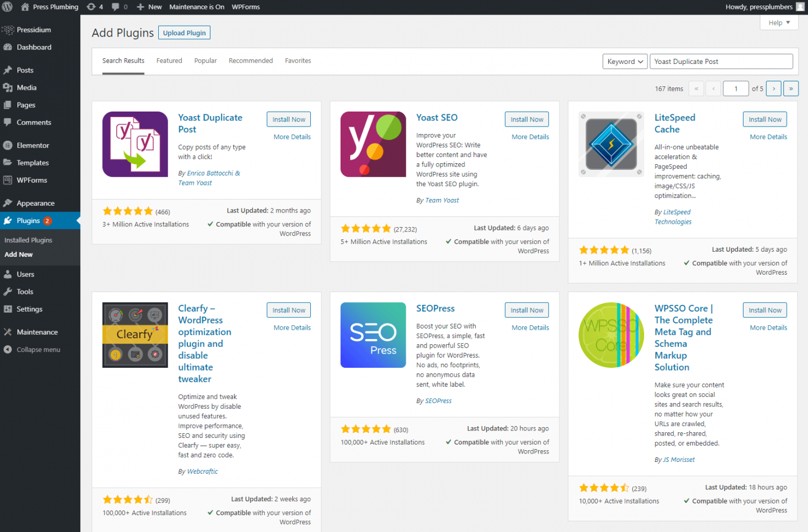Click Maintenance is On in admin bar
The height and width of the screenshot is (532, 808).
[197, 7]
